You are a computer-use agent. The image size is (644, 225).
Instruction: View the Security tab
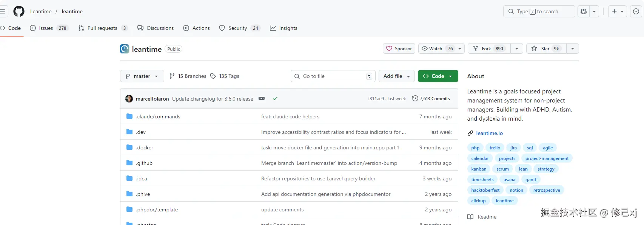[240, 28]
